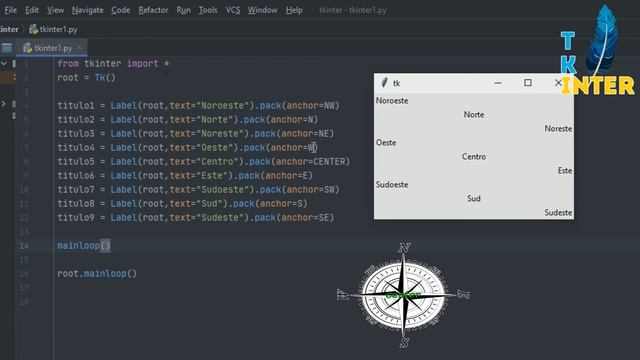The width and height of the screenshot is (640, 360).
Task: Expand the fold arrow beside line 4
Action: click(x=4, y=104)
